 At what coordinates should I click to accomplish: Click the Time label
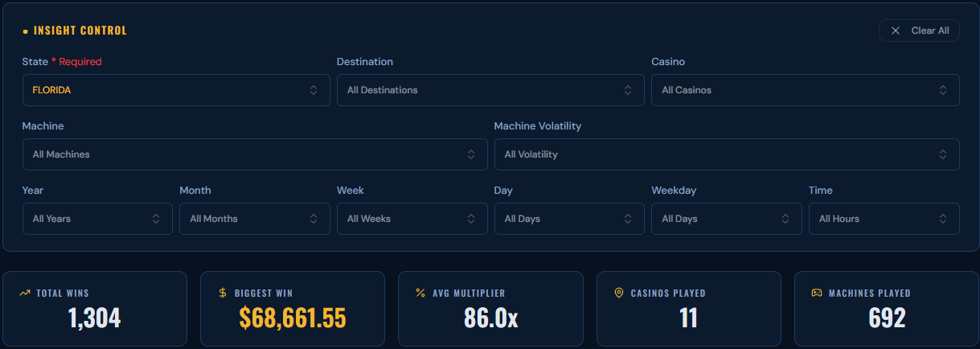[x=821, y=191]
